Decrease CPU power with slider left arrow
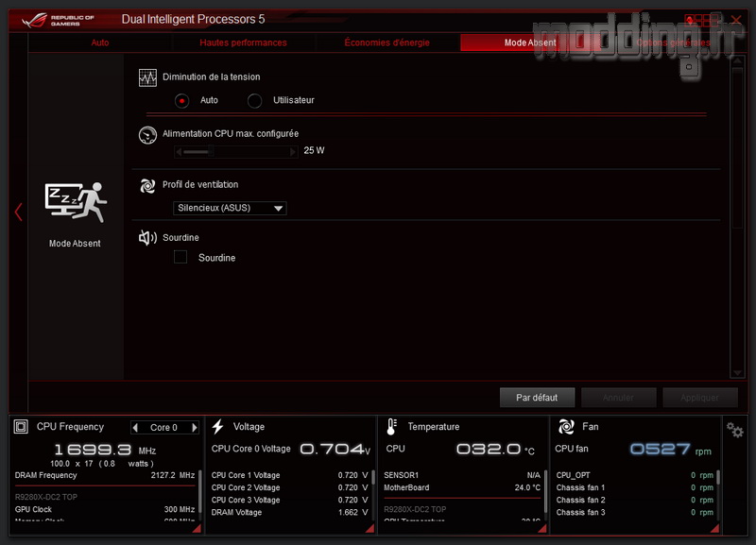 point(179,152)
